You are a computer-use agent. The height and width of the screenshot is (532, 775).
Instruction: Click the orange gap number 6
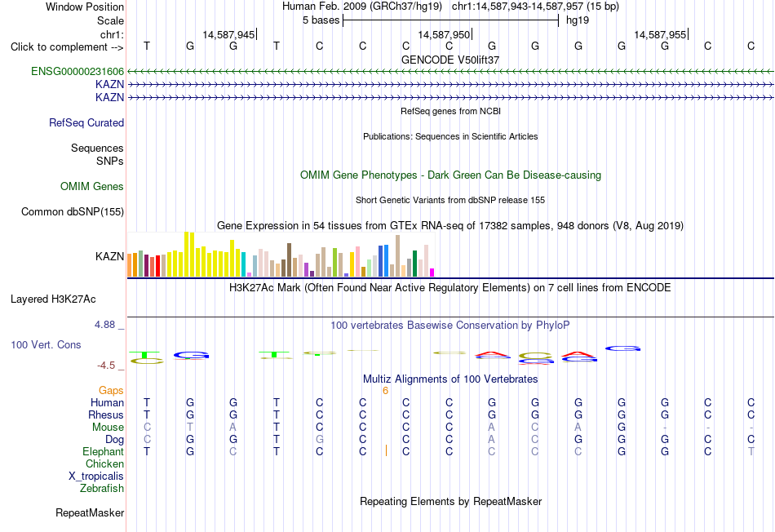click(x=386, y=391)
